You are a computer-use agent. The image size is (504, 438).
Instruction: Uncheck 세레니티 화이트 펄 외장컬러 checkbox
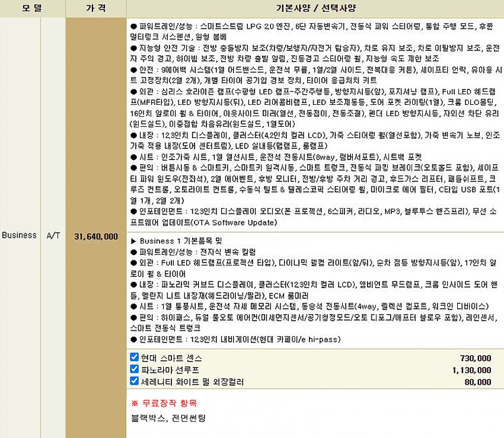(x=135, y=382)
